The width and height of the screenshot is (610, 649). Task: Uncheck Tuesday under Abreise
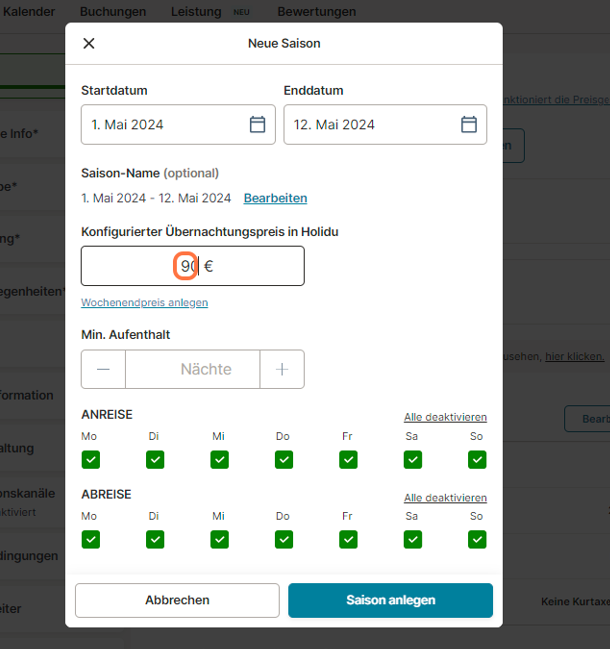pos(155,539)
